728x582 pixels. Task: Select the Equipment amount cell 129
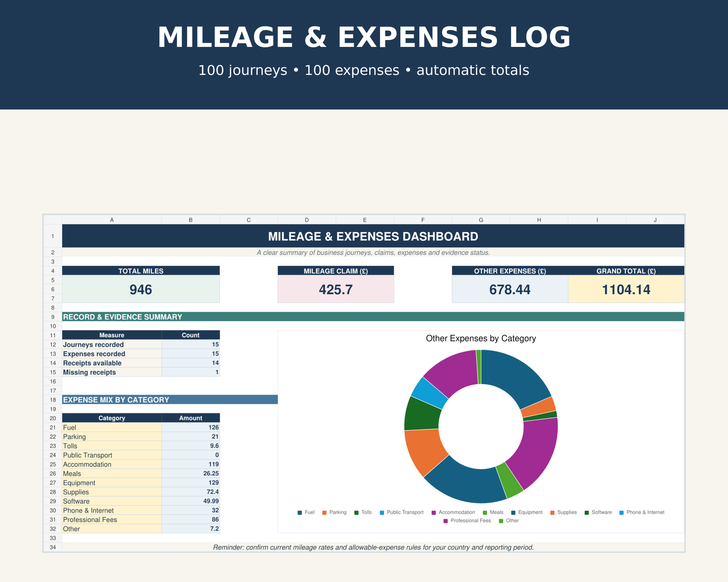(x=191, y=482)
